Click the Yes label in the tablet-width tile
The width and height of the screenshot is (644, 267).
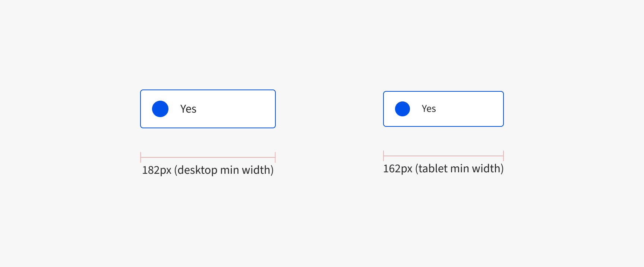[429, 109]
